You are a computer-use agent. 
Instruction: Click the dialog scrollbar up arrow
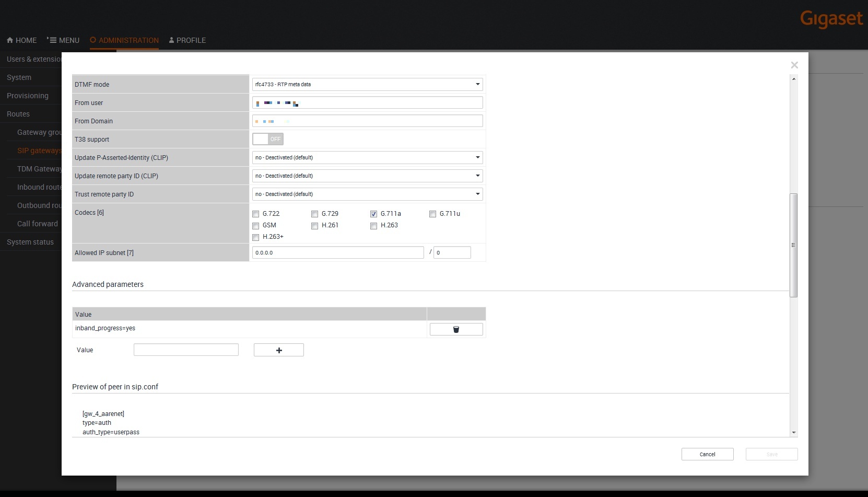[794, 79]
